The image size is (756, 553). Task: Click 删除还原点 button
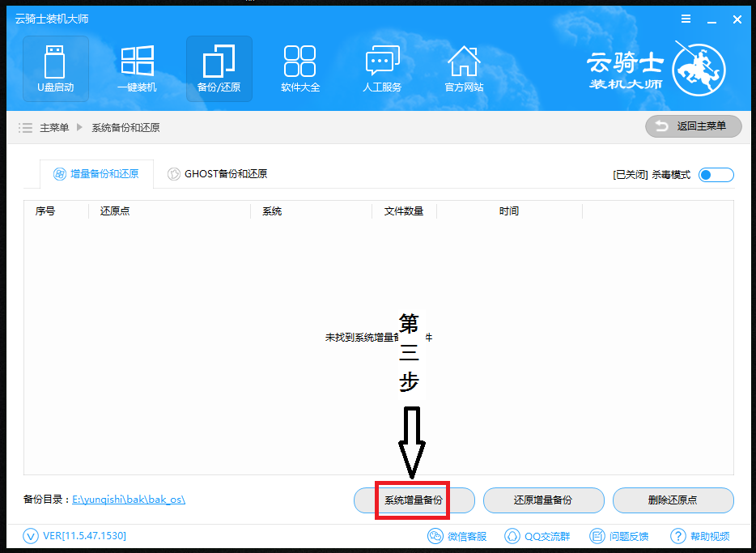pos(673,500)
